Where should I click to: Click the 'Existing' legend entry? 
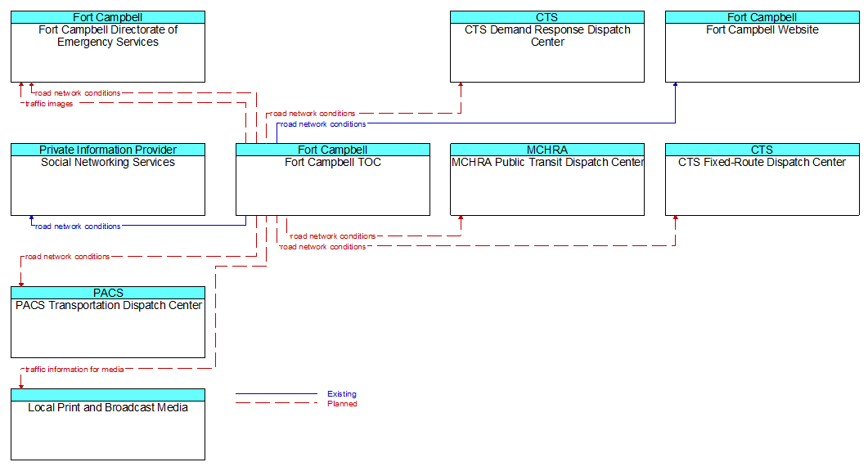[341, 394]
